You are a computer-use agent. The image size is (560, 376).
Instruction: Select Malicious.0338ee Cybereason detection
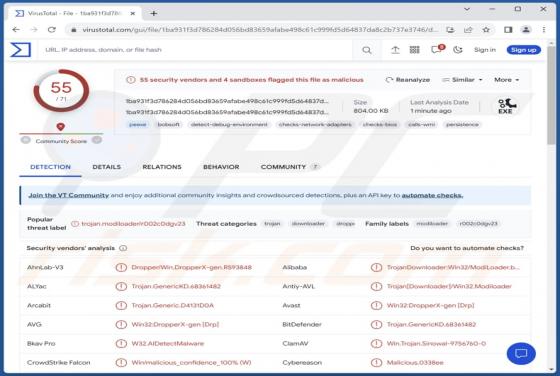click(415, 362)
